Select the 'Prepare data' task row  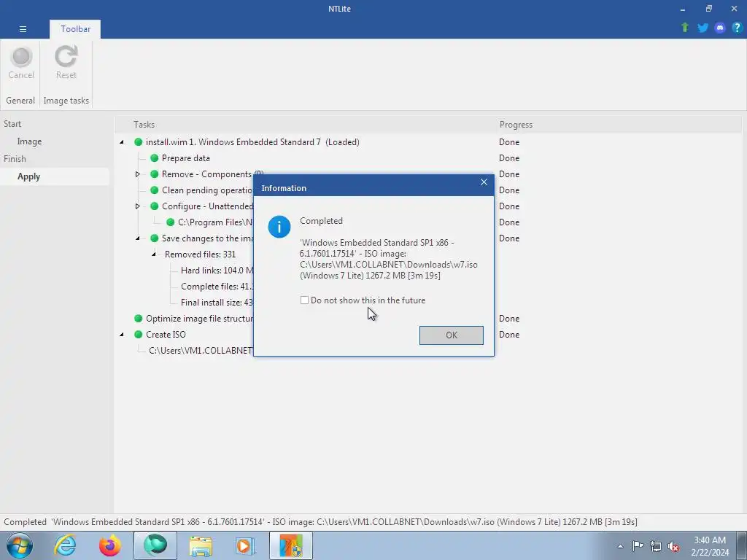(x=186, y=158)
